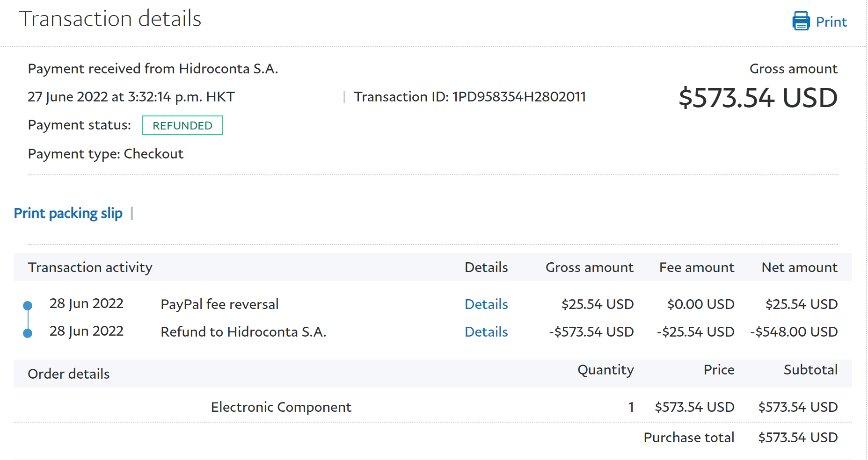The image size is (868, 460).
Task: Click the large $573.54 USD gross amount
Action: pyautogui.click(x=758, y=98)
